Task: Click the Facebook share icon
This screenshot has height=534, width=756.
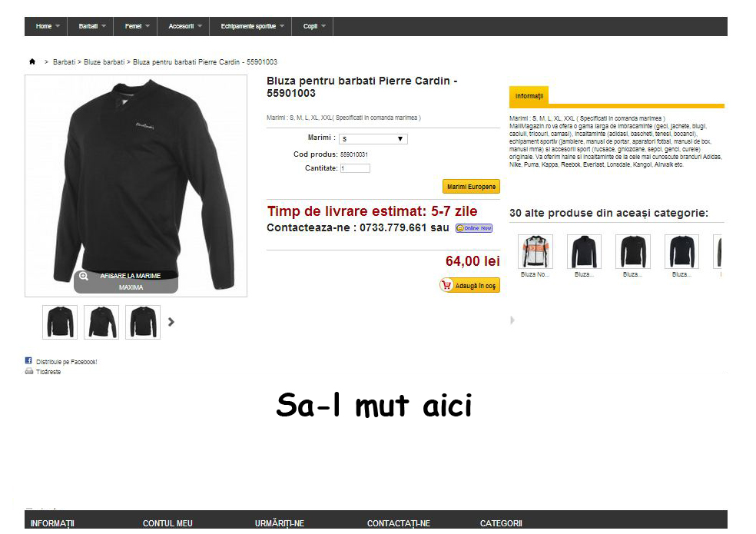Action: coord(28,361)
